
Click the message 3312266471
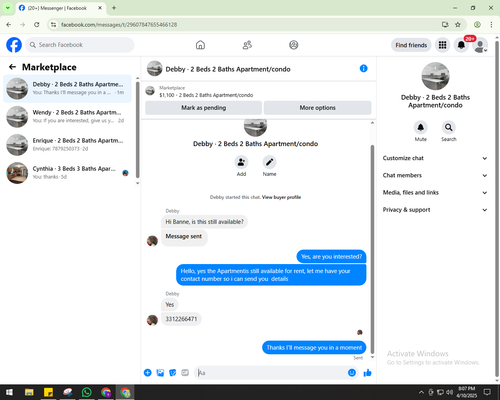(x=181, y=319)
